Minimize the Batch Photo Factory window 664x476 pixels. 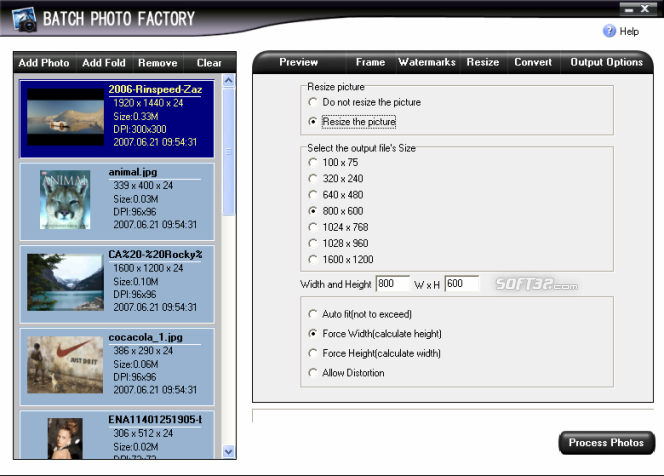(629, 9)
